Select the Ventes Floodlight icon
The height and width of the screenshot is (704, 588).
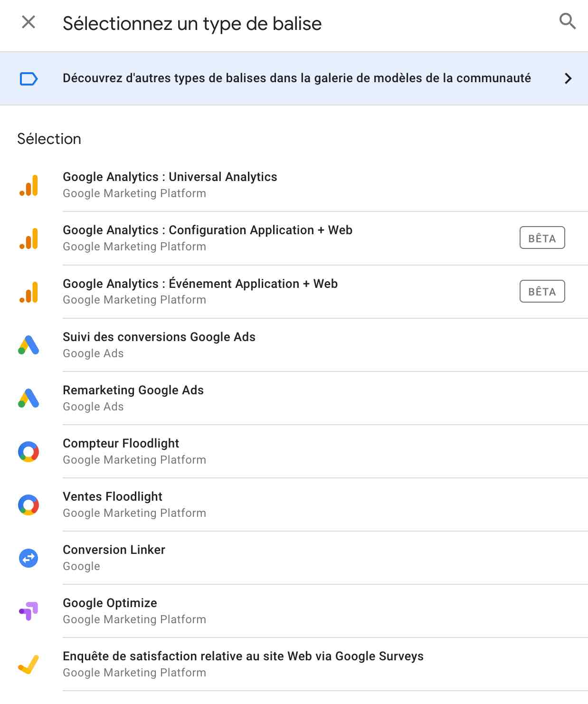pos(29,505)
